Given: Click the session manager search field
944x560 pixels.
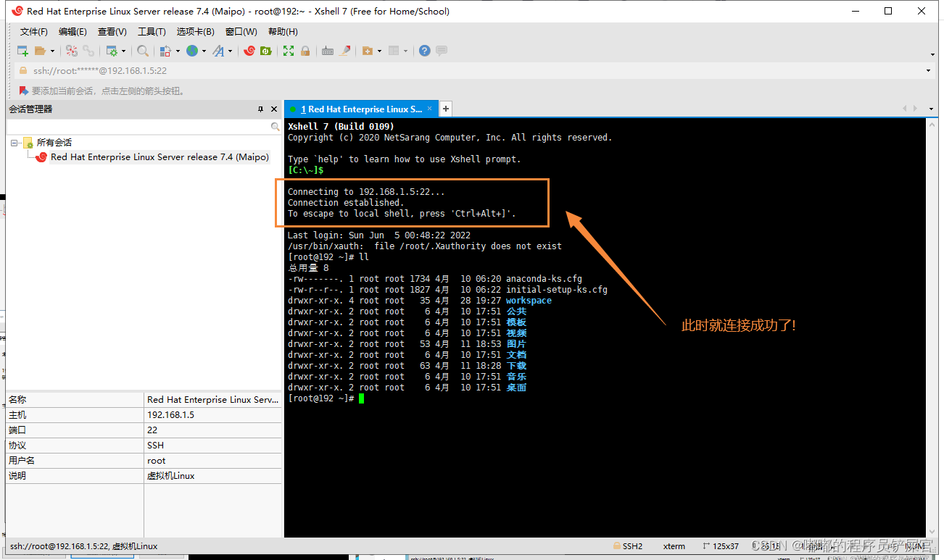Looking at the screenshot, I should point(138,127).
